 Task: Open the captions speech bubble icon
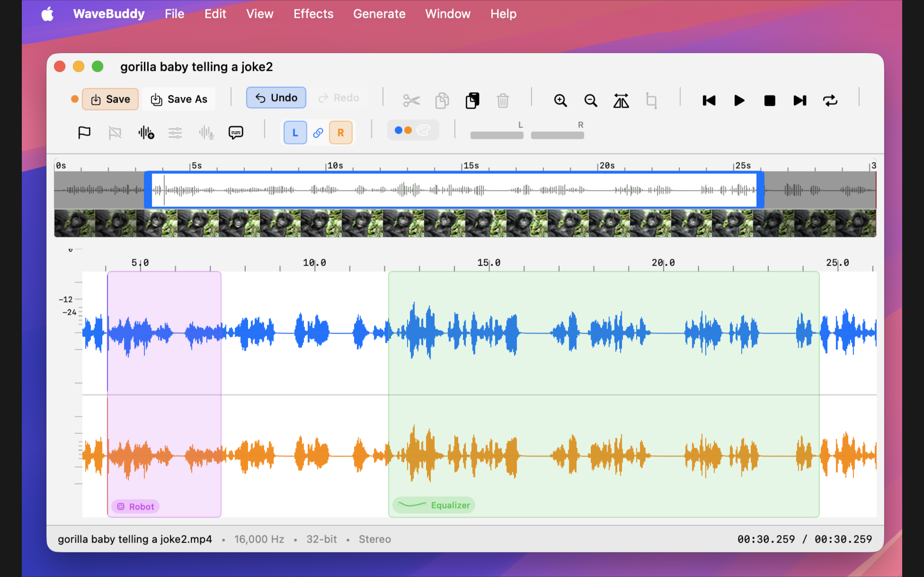click(235, 132)
